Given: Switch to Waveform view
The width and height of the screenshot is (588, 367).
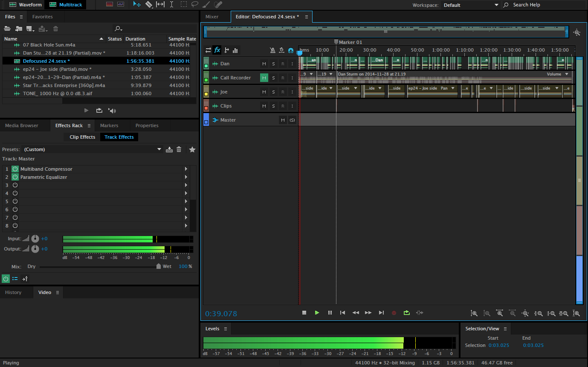Looking at the screenshot, I should click(26, 5).
